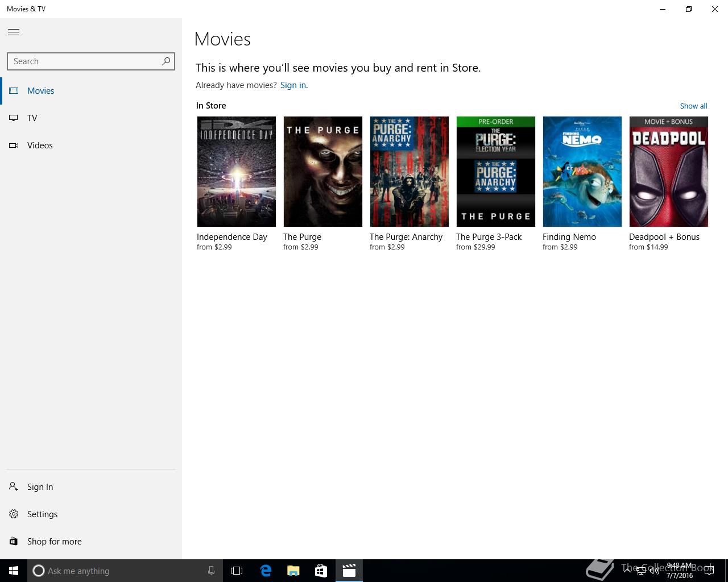Click the Sign in link
The width and height of the screenshot is (728, 582).
pyautogui.click(x=293, y=85)
